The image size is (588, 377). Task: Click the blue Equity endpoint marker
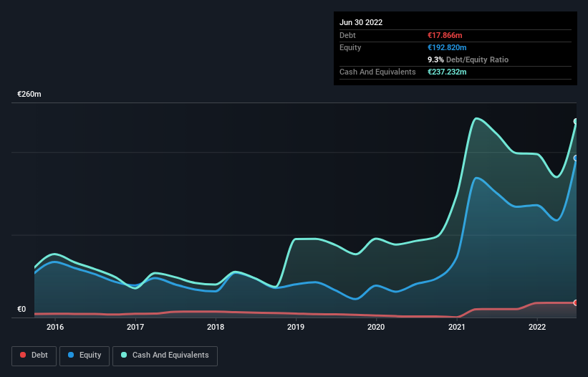pos(576,158)
